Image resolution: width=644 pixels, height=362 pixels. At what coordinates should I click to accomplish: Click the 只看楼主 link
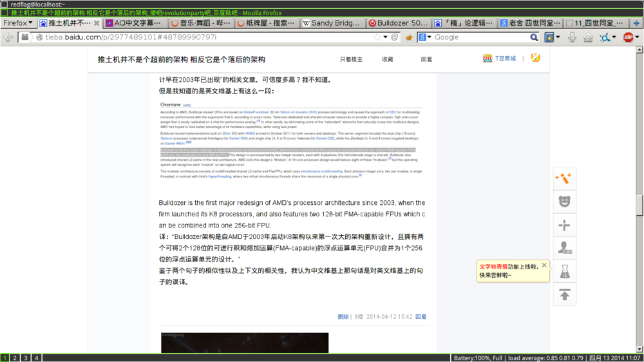pos(351,59)
